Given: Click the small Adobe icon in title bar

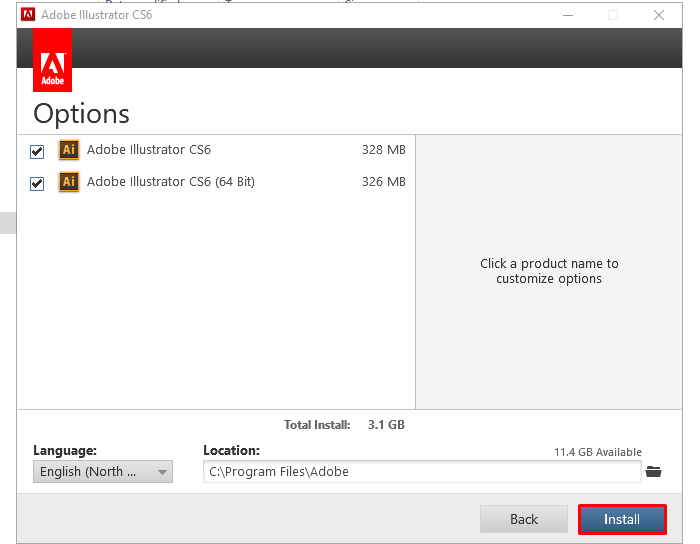Looking at the screenshot, I should tap(28, 15).
